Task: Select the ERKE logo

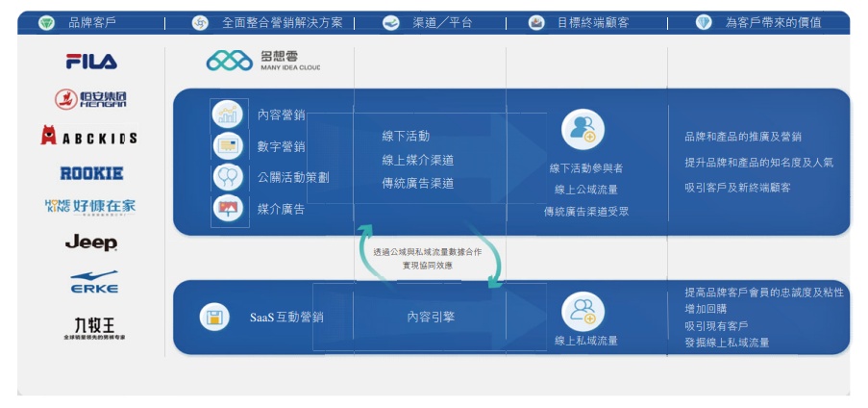Action: (x=94, y=282)
